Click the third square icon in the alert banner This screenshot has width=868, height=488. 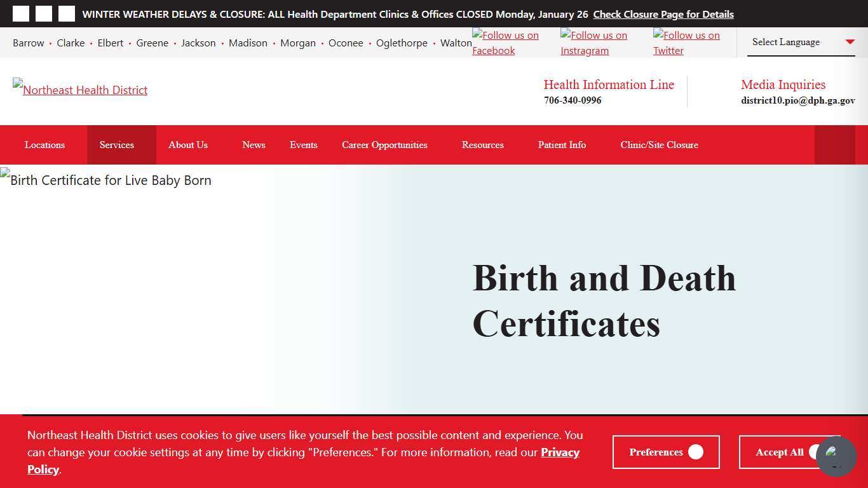coord(66,13)
